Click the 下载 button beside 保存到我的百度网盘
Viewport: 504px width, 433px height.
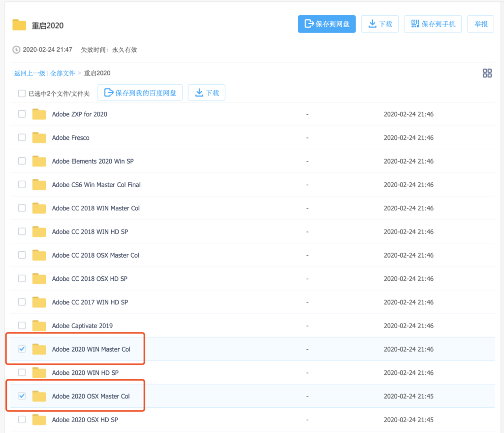tap(207, 93)
